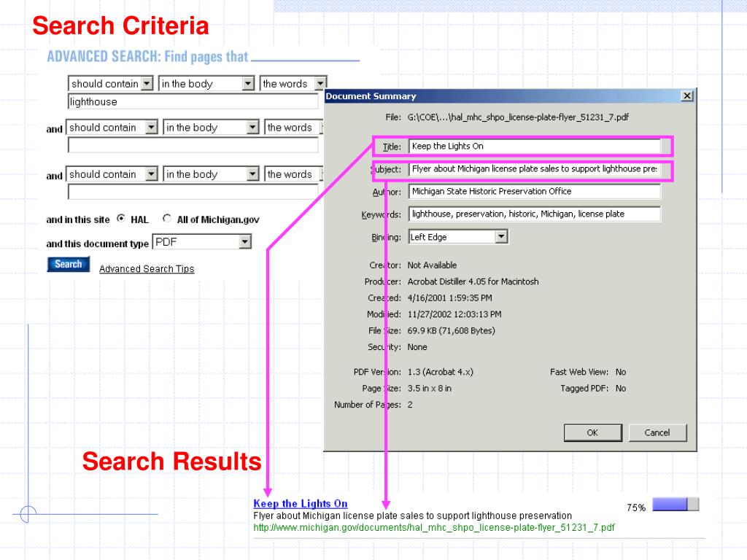
Task: Open the Binding 'Left Edge' dropdown
Action: click(458, 237)
